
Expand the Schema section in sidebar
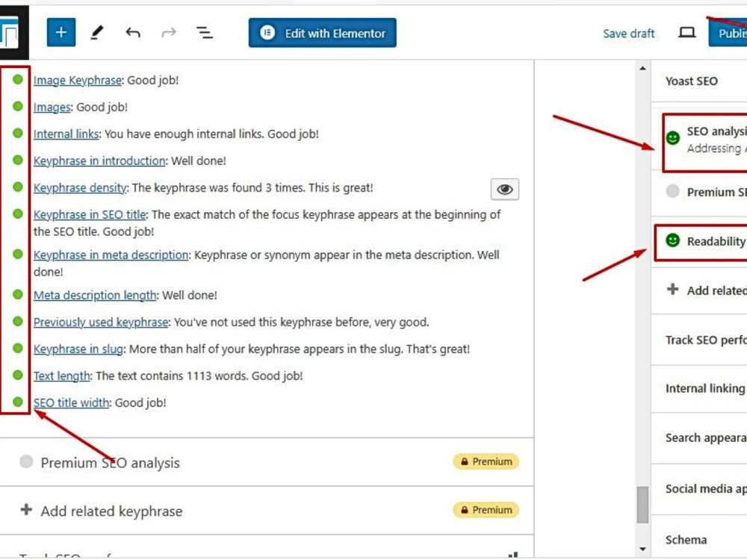point(699,540)
